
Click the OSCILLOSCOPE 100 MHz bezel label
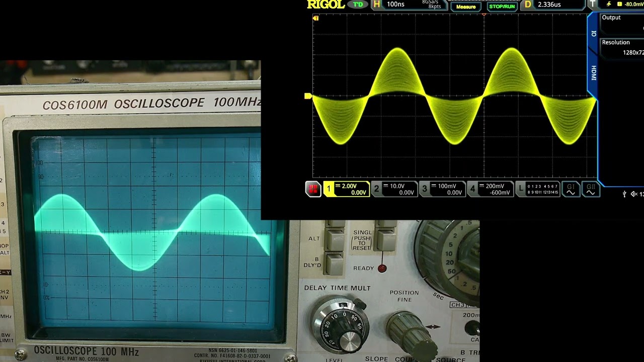(86, 351)
